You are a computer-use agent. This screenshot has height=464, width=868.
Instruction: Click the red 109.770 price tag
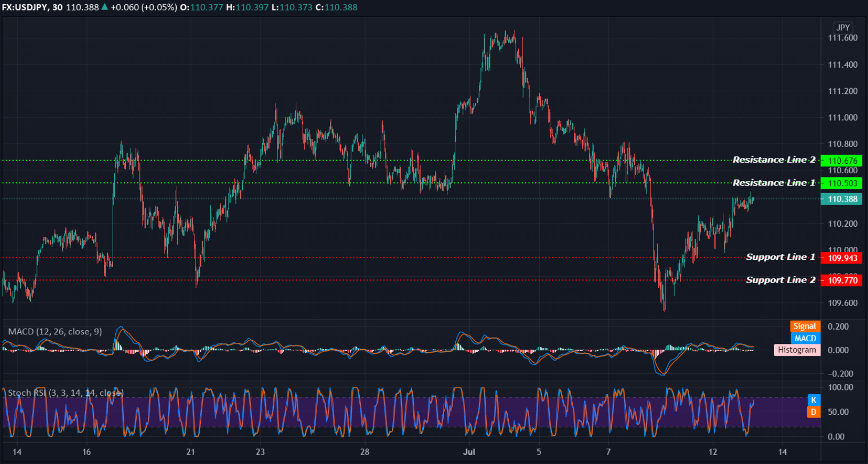pyautogui.click(x=841, y=280)
